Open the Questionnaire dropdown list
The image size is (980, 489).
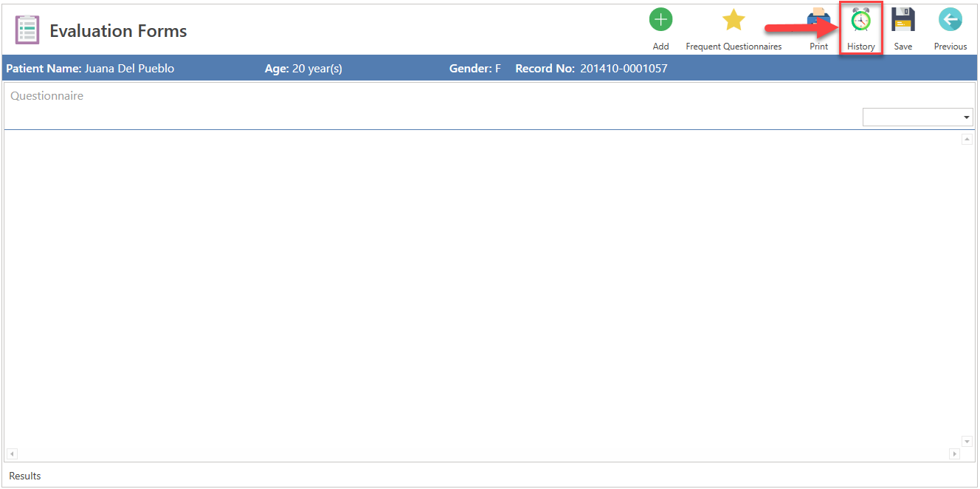point(918,117)
